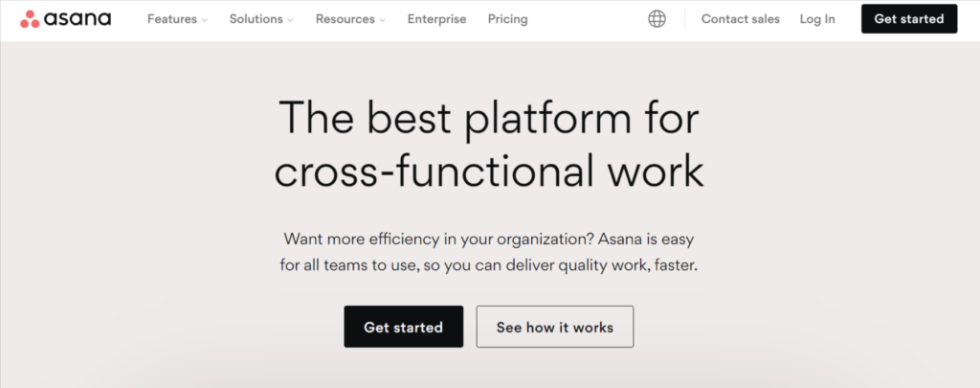Click See how it works button
This screenshot has height=388, width=980.
pyautogui.click(x=555, y=327)
